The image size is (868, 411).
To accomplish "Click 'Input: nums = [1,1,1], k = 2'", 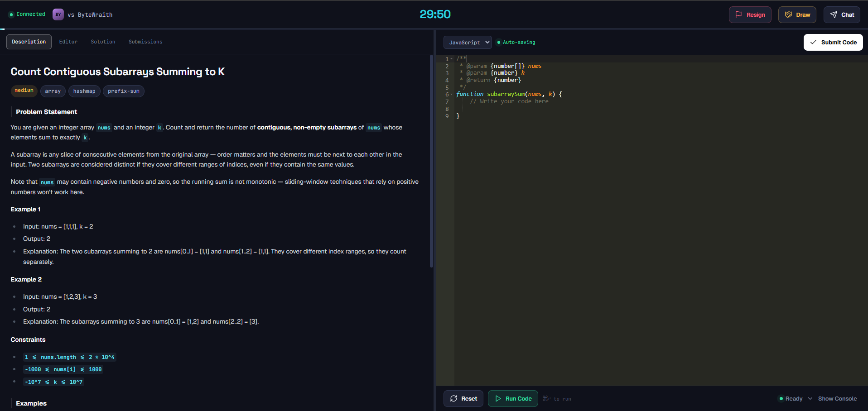I will tap(58, 226).
